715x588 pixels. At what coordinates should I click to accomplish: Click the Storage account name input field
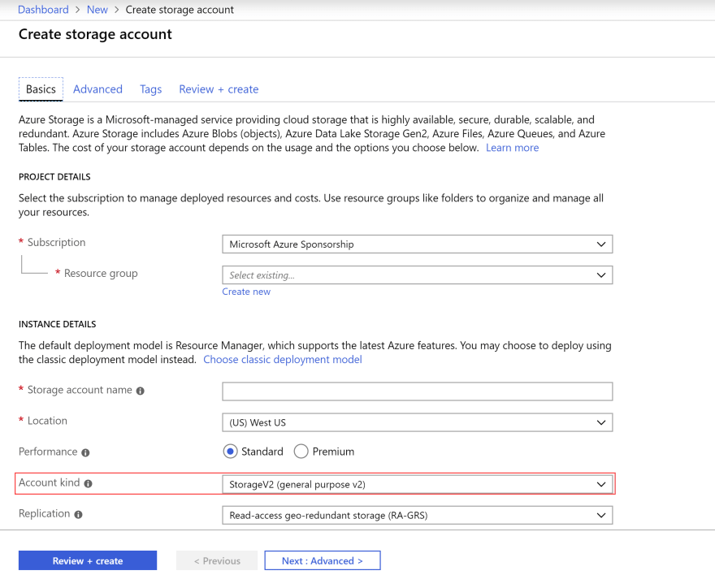click(418, 391)
